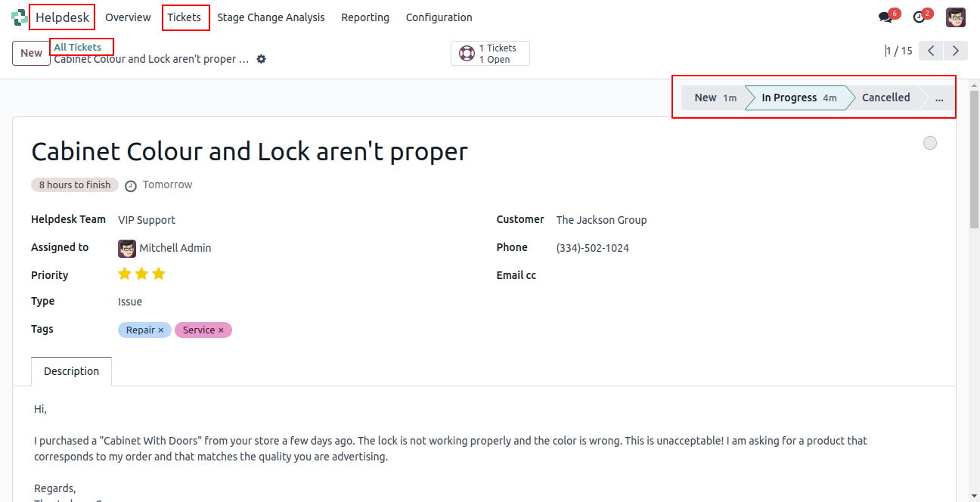980x502 pixels.
Task: Click the New ticket button
Action: point(31,53)
